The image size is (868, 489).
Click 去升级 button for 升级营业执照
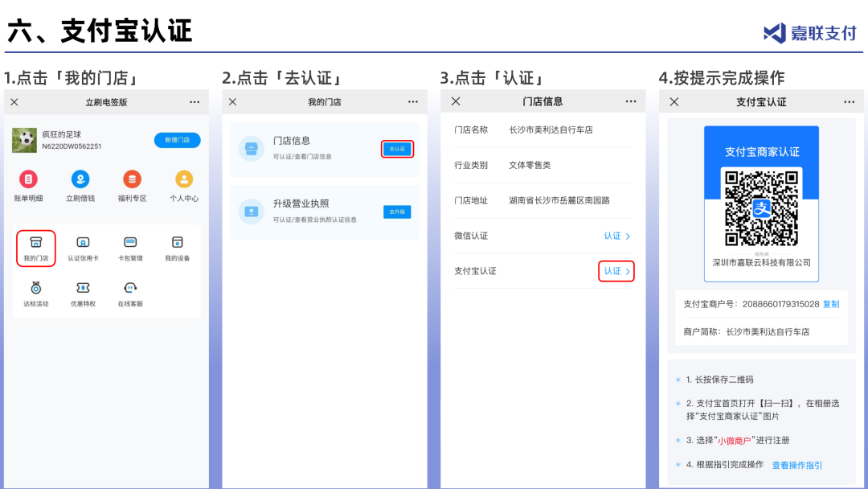click(x=397, y=212)
